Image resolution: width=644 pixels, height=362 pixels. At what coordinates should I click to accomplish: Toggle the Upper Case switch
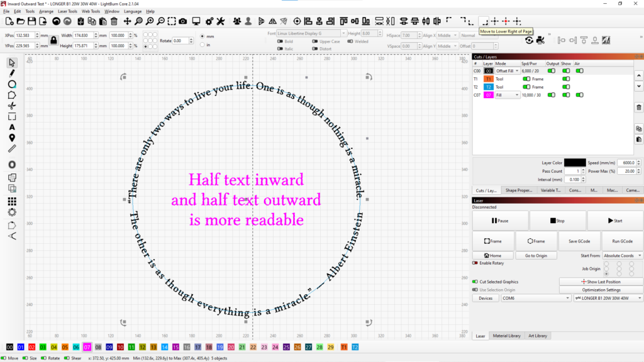click(x=315, y=41)
